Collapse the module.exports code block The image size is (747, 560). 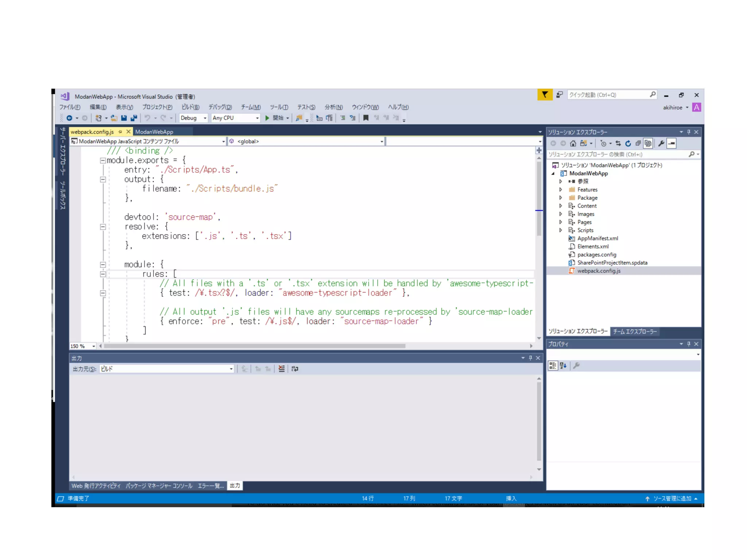click(103, 160)
